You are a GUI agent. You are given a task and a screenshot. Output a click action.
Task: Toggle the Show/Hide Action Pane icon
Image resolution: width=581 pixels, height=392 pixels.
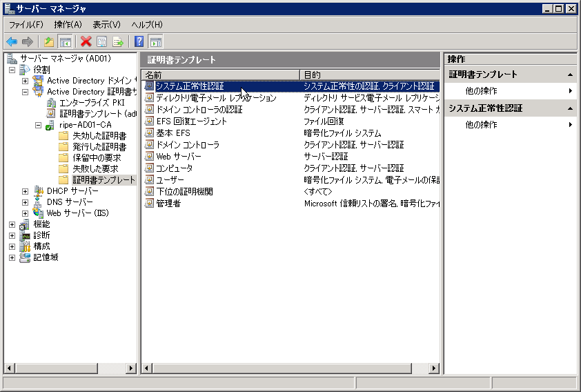point(155,41)
